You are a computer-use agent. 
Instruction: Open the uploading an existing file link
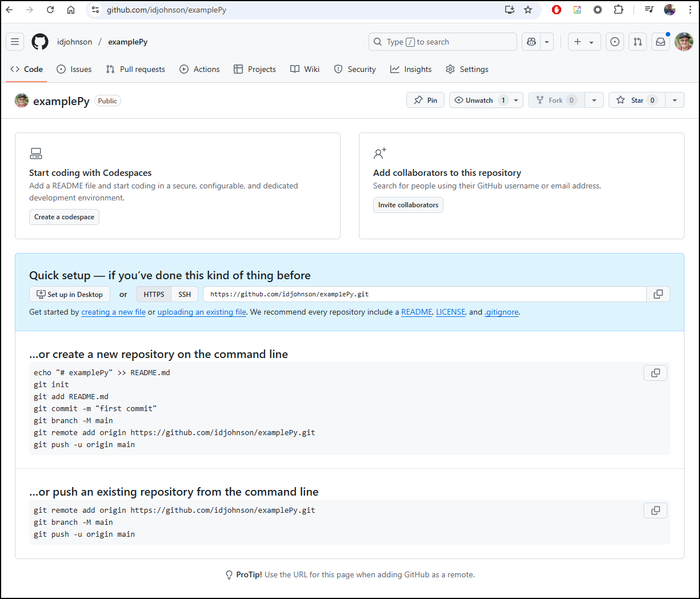point(202,312)
